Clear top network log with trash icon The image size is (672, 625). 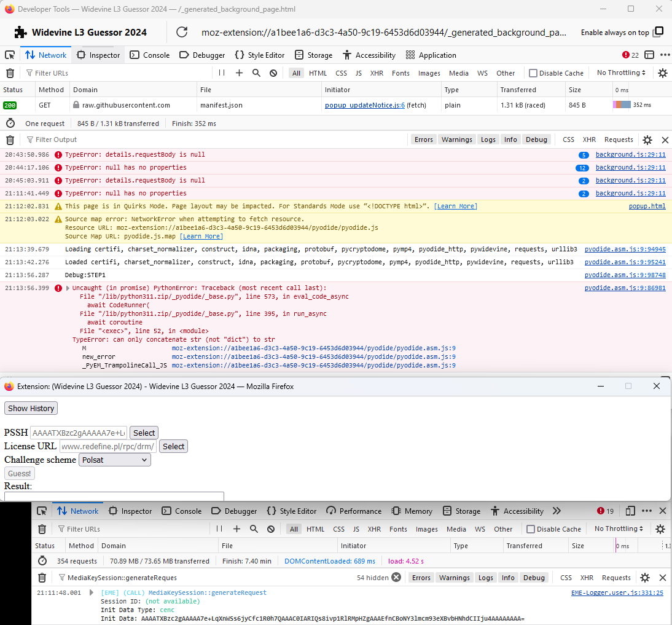click(x=10, y=73)
